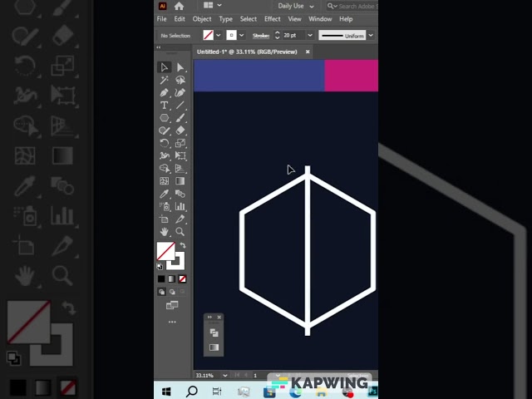
Task: Open the Window menu
Action: point(320,19)
